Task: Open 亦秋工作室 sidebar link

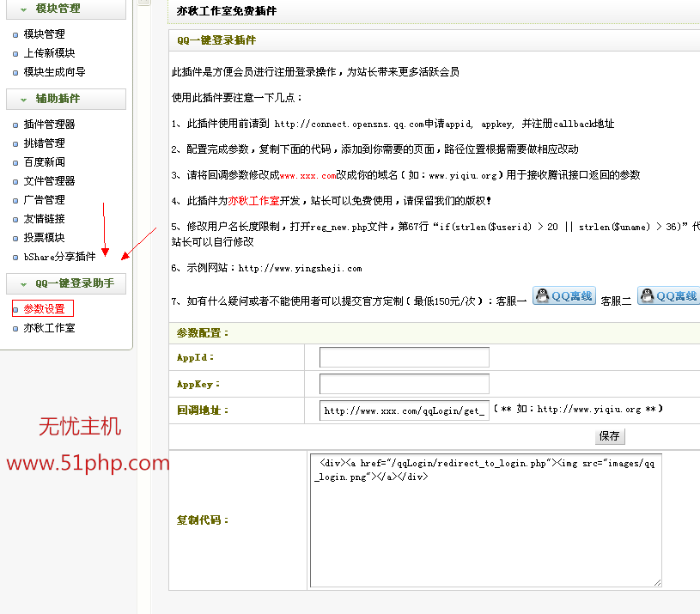Action: [x=49, y=328]
